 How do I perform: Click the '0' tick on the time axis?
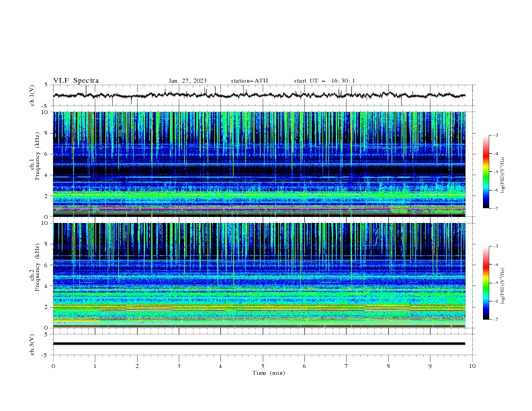pyautogui.click(x=53, y=366)
